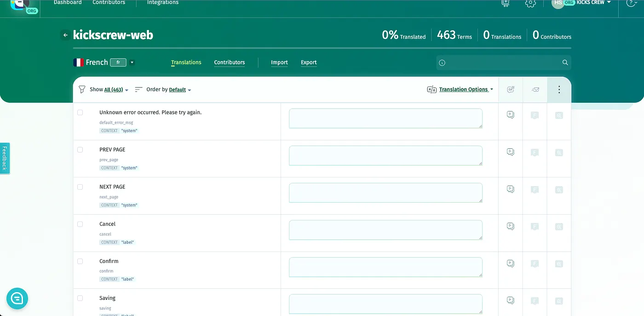644x316 pixels.
Task: Click the fr language code badge
Action: [x=118, y=62]
